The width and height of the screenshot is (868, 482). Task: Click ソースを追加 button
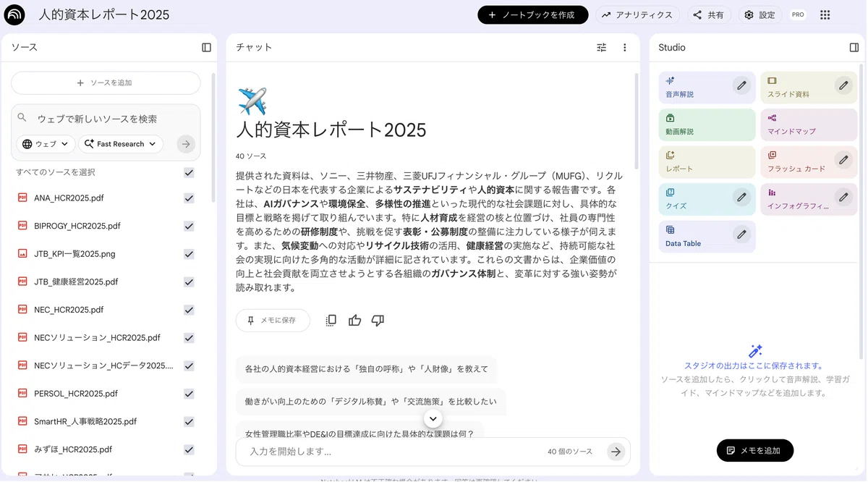[x=106, y=83]
